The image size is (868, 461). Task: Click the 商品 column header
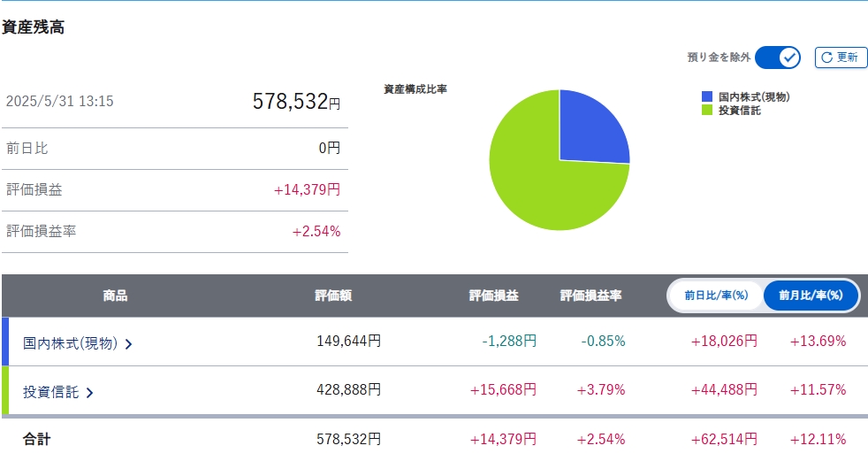(x=115, y=296)
